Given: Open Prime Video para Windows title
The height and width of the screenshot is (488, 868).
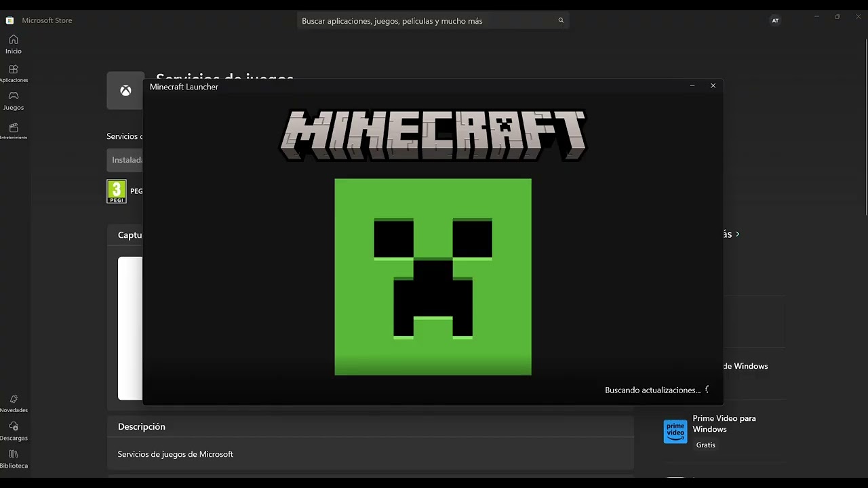Looking at the screenshot, I should tap(724, 424).
